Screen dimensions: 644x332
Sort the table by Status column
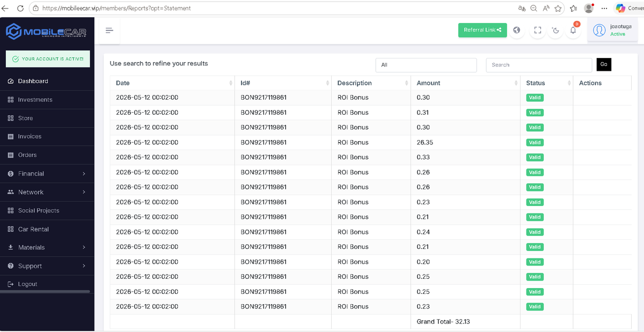coord(546,83)
